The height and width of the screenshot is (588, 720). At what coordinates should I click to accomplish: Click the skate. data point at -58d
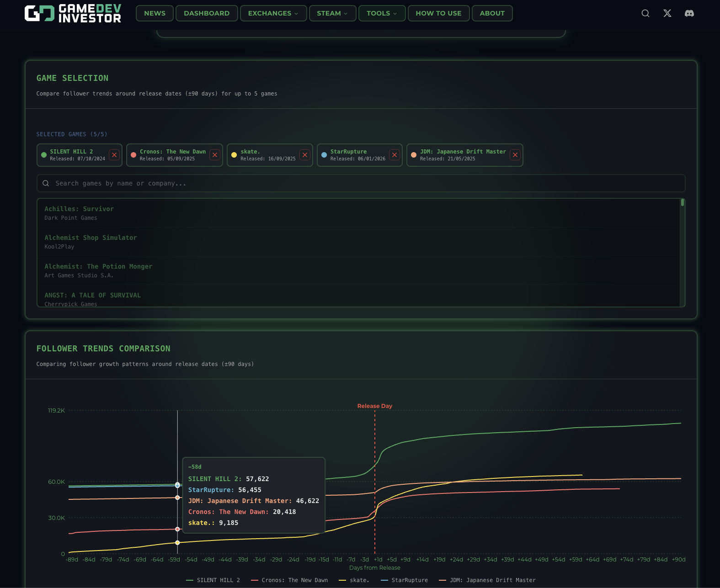[177, 543]
